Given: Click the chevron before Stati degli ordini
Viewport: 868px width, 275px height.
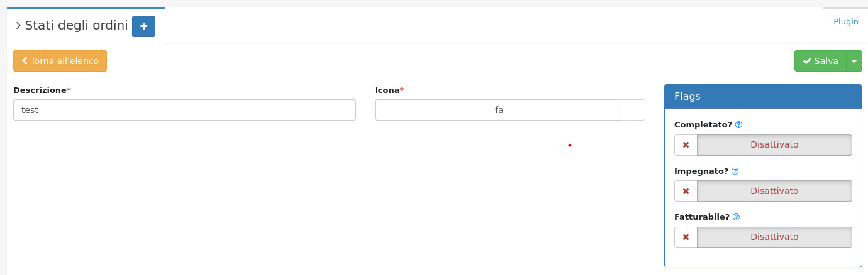Looking at the screenshot, I should pyautogui.click(x=18, y=26).
